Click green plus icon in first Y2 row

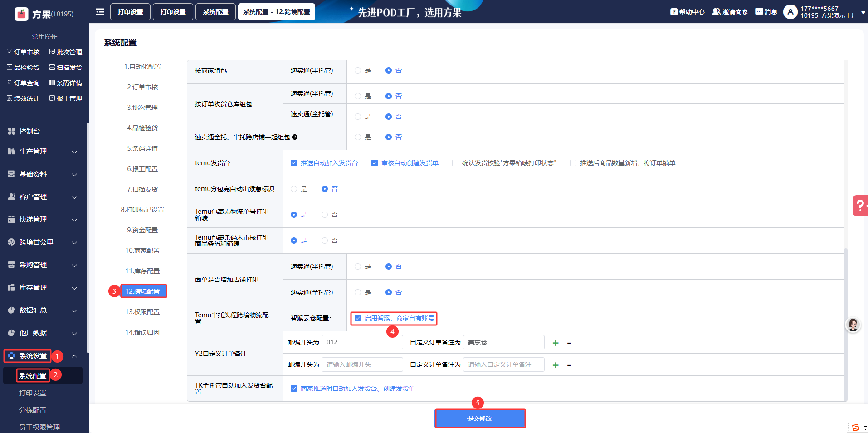coord(556,343)
